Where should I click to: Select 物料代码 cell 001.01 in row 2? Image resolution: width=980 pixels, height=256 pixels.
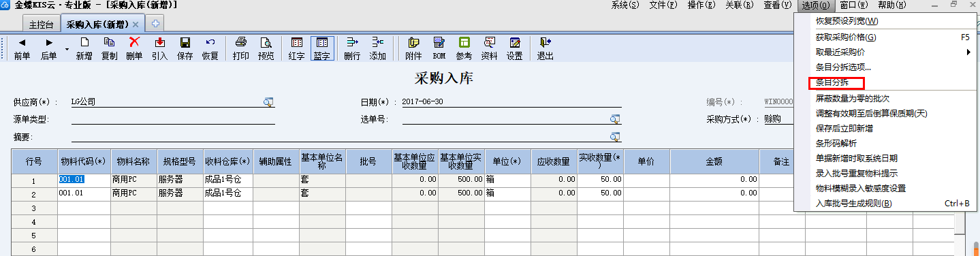[x=84, y=193]
